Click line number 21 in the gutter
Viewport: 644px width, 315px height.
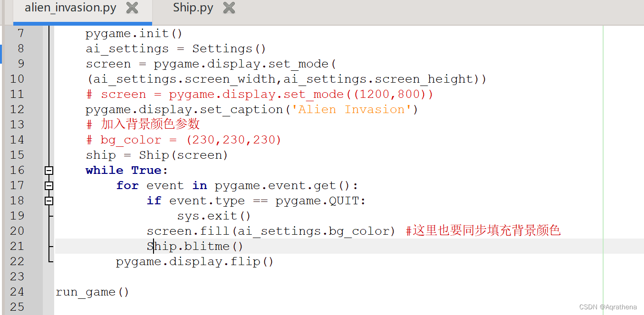[17, 246]
